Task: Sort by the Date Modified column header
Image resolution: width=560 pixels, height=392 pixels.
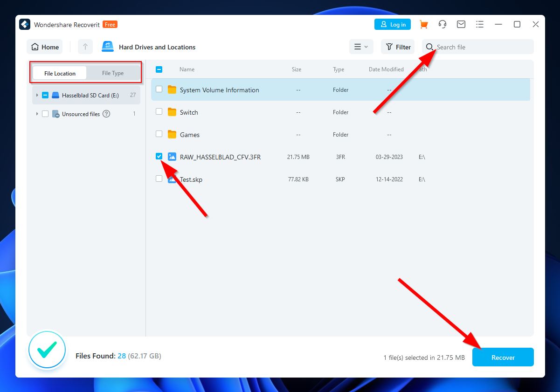Action: (386, 69)
